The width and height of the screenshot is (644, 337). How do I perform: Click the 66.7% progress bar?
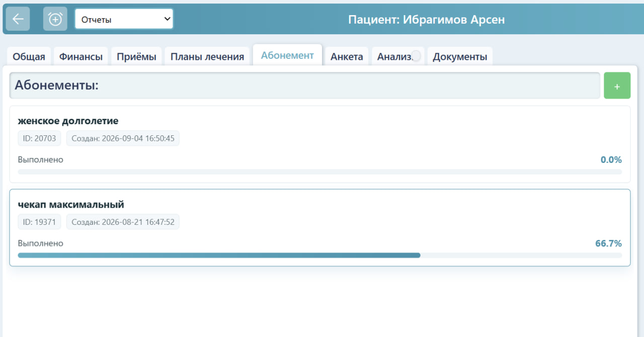(x=320, y=256)
